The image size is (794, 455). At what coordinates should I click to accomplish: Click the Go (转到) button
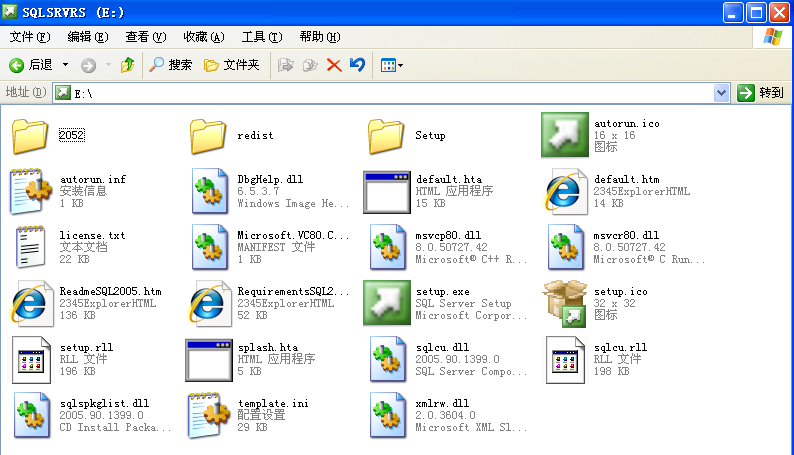761,93
